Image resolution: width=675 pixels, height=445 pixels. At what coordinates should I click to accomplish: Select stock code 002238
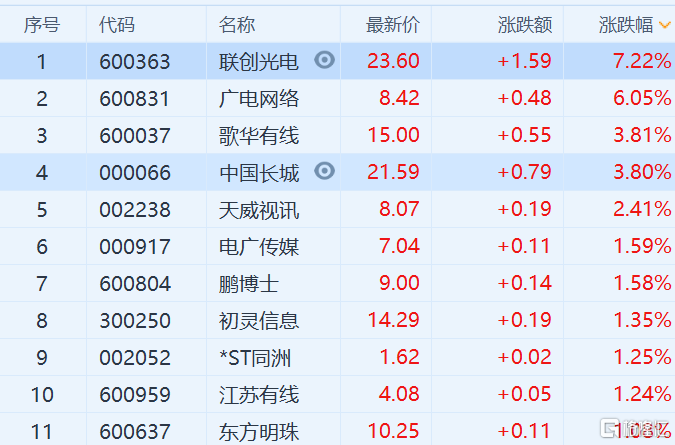click(x=135, y=210)
